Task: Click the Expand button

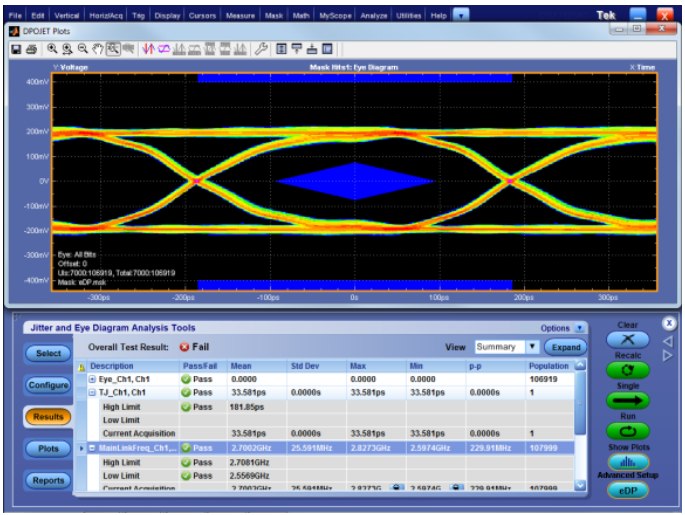Action: [x=564, y=347]
